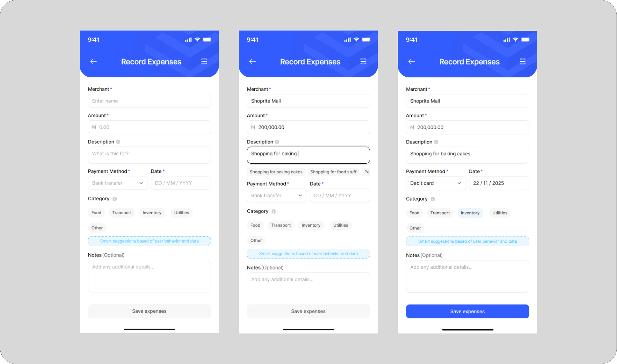
Task: Click Notes text area in right phone
Action: click(x=468, y=276)
